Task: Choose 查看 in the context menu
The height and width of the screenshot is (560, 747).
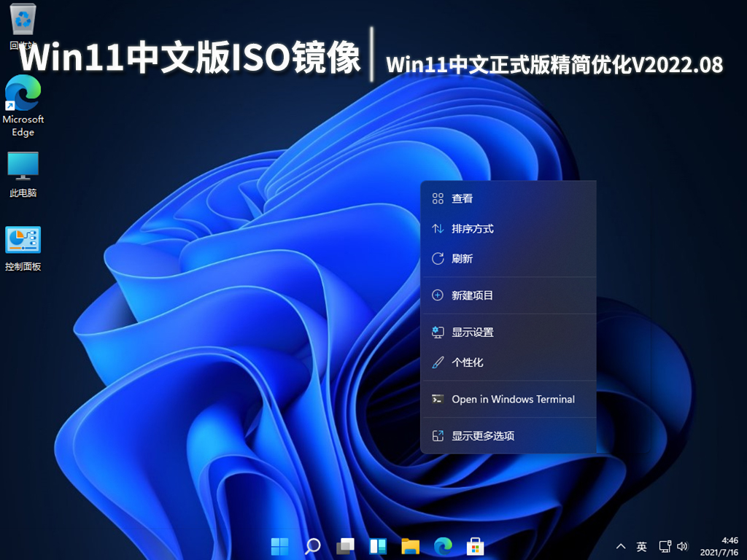Action: pos(508,198)
